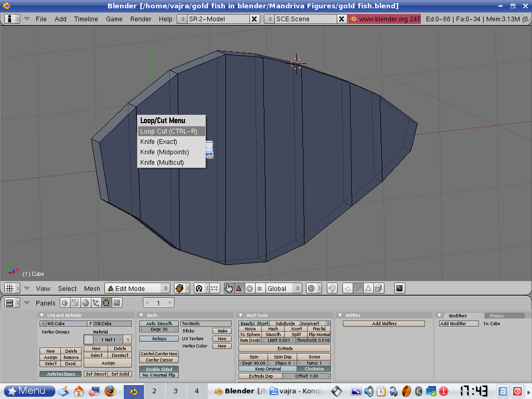Click the render preview image icon
532x399 pixels.
400,288
